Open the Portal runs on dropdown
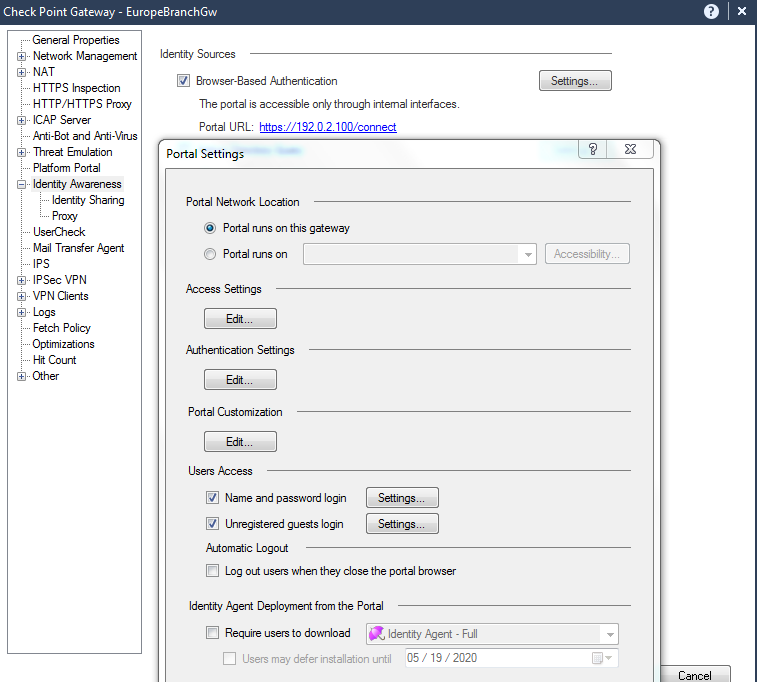The image size is (757, 682). click(528, 254)
